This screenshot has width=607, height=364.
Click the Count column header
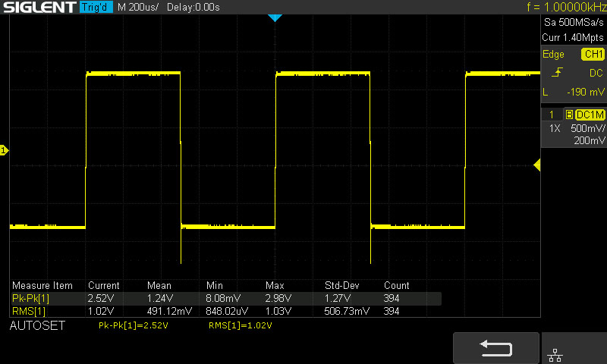click(396, 285)
